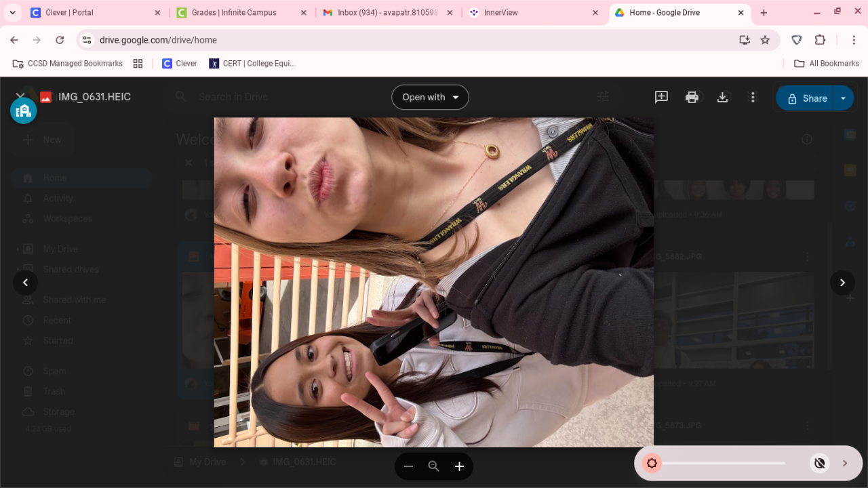Viewport: 868px width, 488px height.
Task: Close the InnerView tab
Action: 595,13
